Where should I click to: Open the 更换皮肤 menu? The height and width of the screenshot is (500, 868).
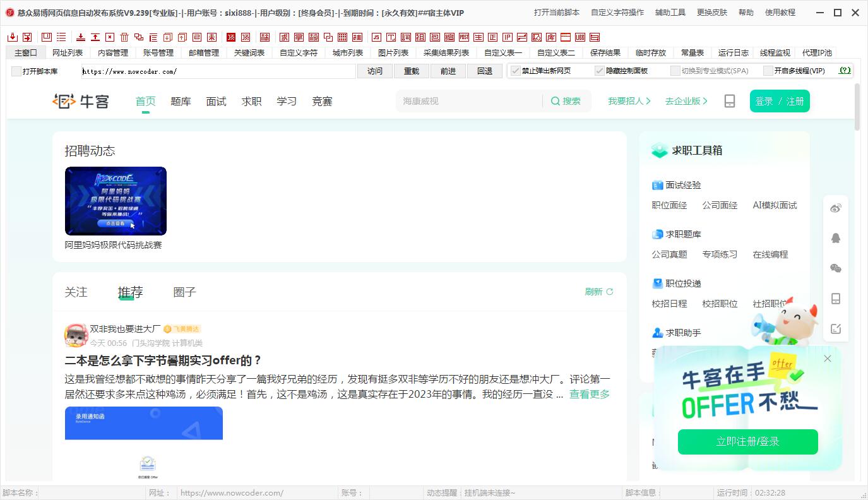click(x=712, y=13)
